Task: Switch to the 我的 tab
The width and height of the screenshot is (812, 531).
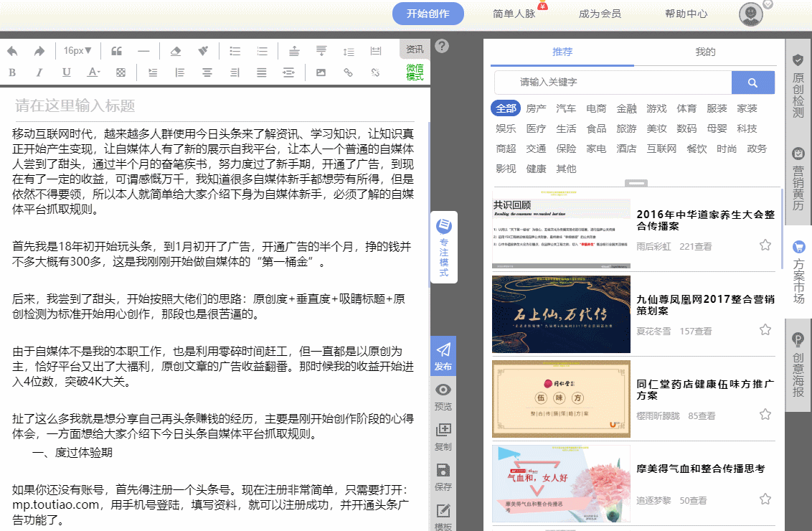Action: 705,52
